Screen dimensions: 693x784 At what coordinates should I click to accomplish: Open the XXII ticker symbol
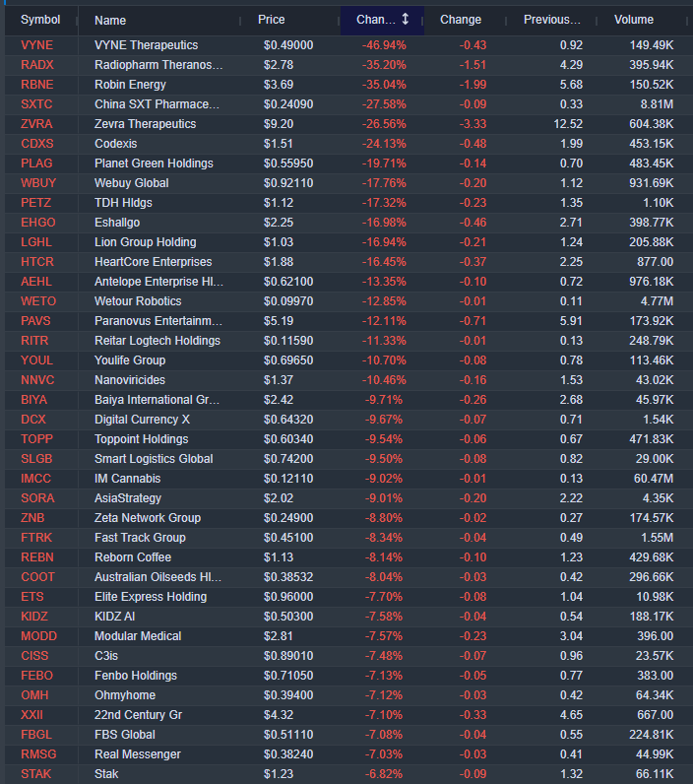(x=31, y=715)
